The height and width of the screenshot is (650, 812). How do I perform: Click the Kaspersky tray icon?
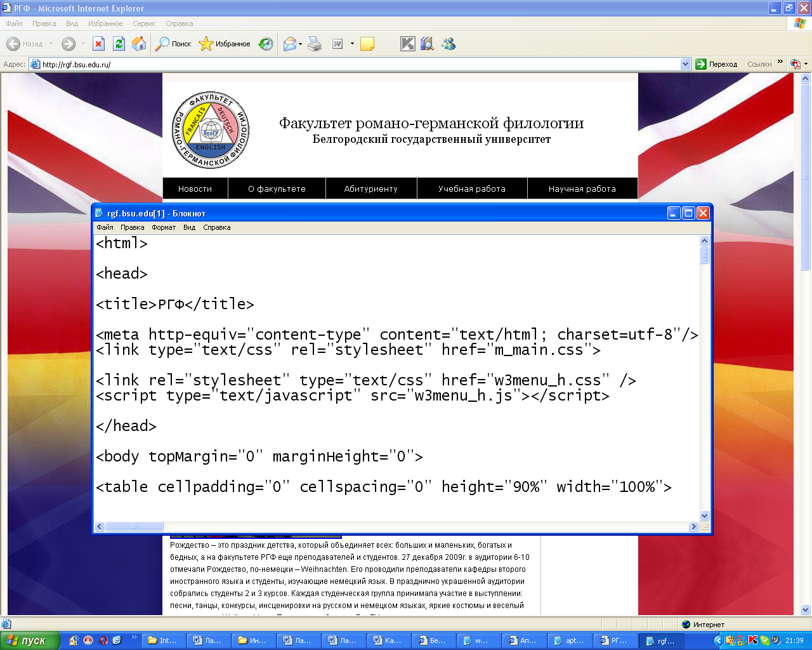(754, 640)
